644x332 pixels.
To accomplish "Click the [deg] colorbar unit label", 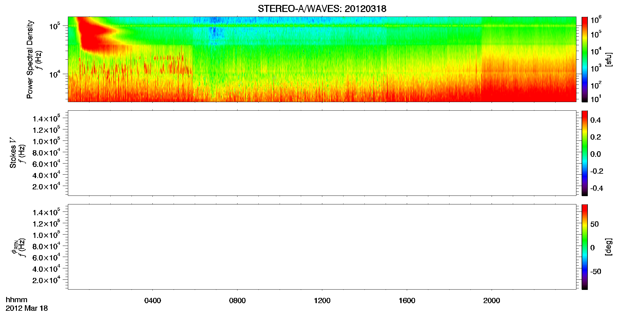I will (608, 247).
